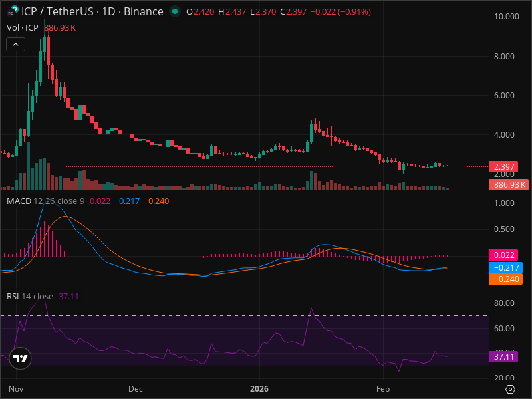
Task: Click the close price C 2.397 value
Action: tap(293, 11)
